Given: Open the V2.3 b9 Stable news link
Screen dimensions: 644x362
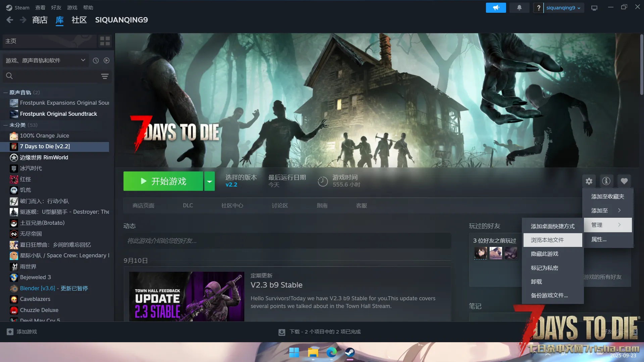Looking at the screenshot, I should (x=276, y=285).
